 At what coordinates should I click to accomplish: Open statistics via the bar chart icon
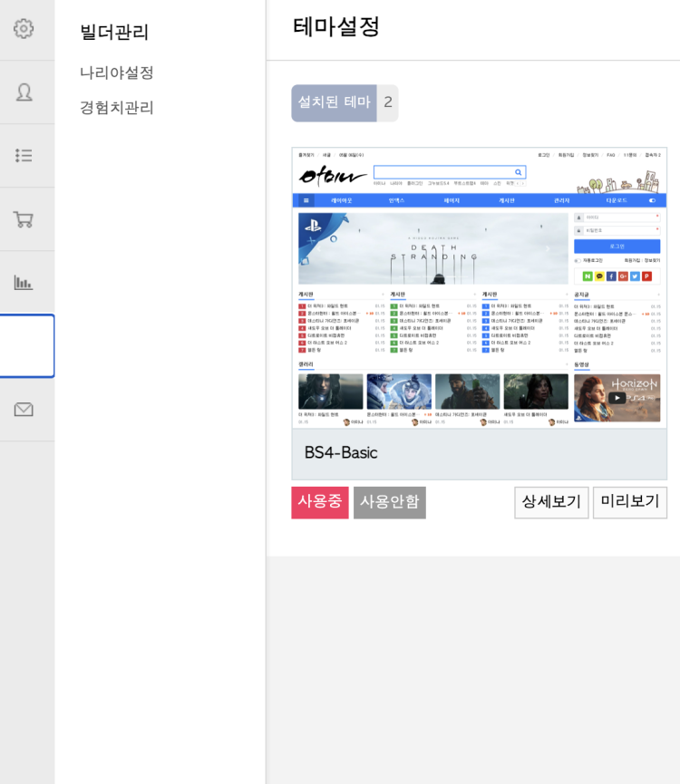pos(24,283)
